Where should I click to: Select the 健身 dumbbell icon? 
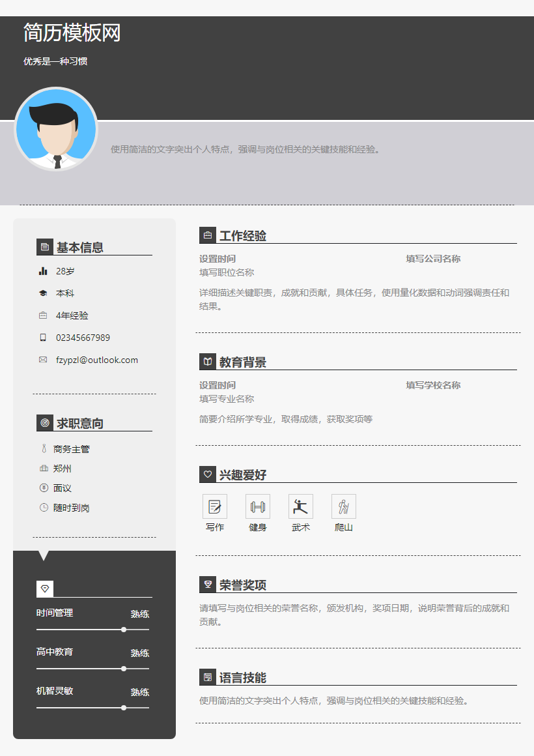coord(258,506)
